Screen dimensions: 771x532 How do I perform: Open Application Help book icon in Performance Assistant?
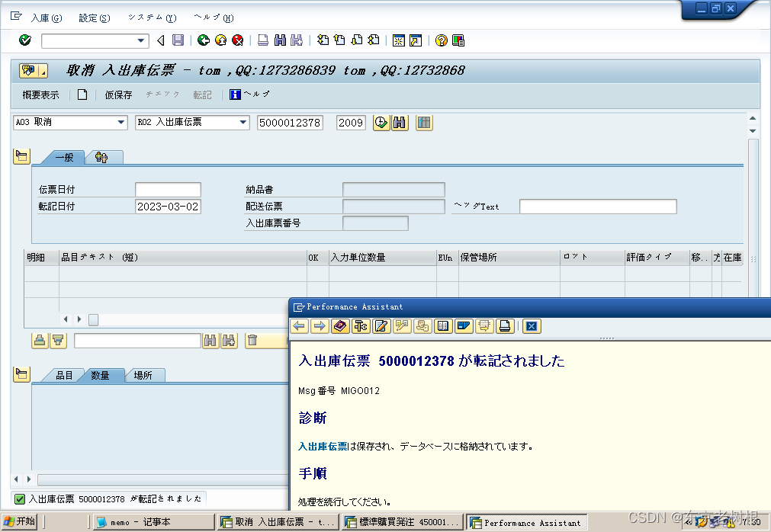(x=340, y=326)
